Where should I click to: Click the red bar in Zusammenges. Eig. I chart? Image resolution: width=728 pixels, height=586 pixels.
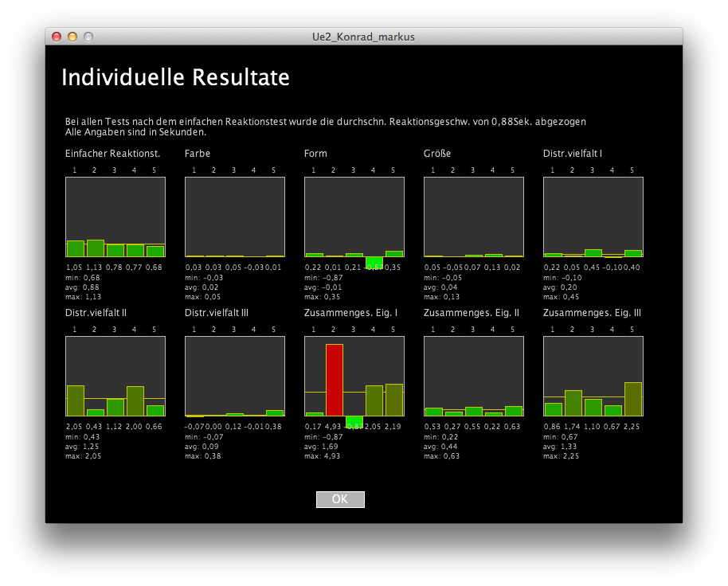334,380
